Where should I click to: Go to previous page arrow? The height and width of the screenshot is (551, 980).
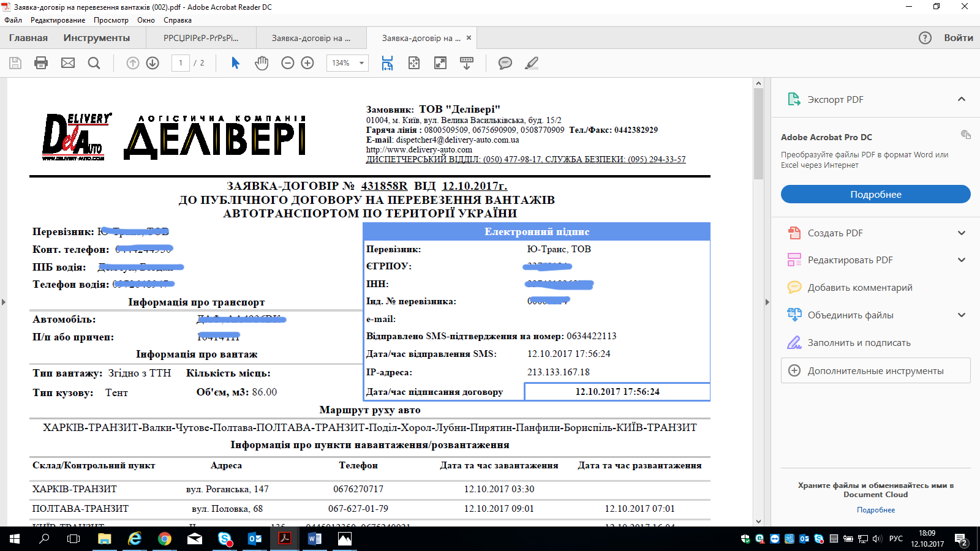click(x=133, y=63)
